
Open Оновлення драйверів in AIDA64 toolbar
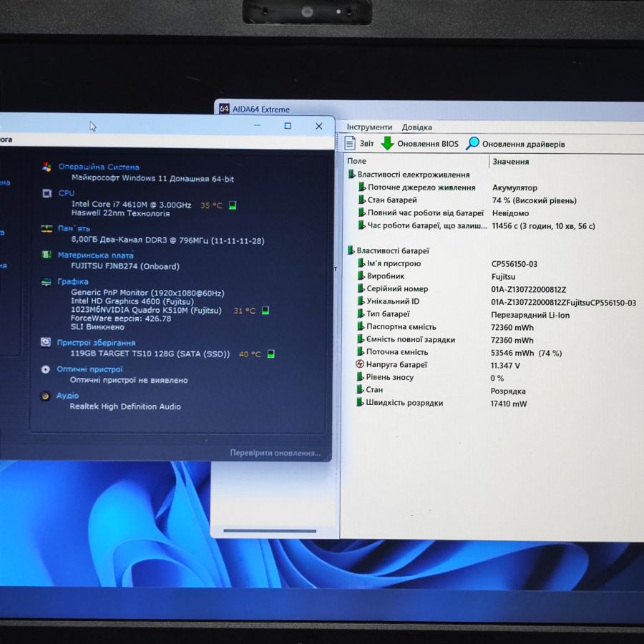tap(523, 144)
